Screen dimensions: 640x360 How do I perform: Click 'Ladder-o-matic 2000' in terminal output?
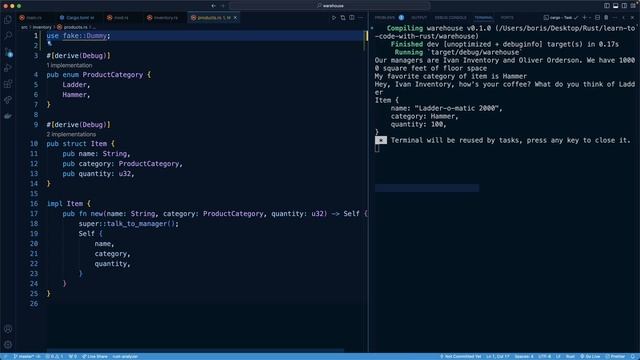(x=457, y=108)
